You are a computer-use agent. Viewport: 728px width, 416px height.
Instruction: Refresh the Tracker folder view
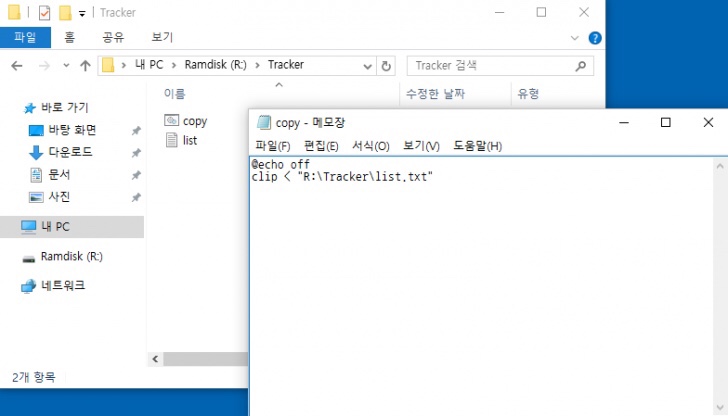[x=386, y=66]
